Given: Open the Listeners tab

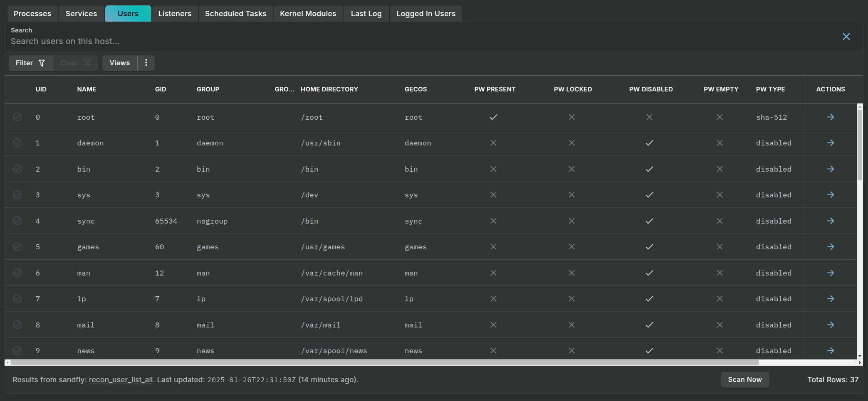Looking at the screenshot, I should click(x=175, y=14).
